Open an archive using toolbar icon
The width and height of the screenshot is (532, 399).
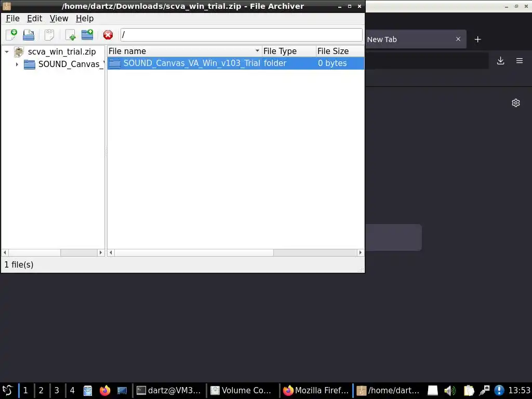29,35
